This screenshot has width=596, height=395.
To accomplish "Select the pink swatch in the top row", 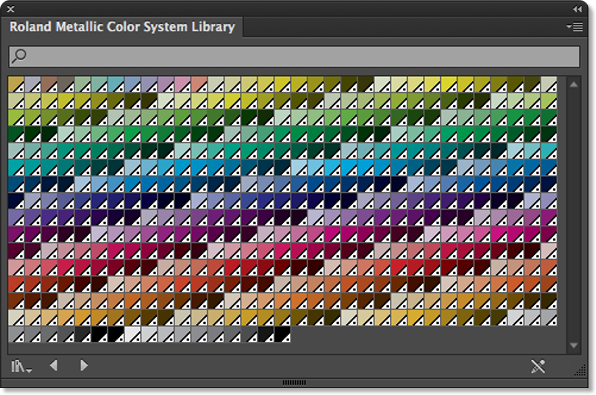I will click(x=182, y=84).
